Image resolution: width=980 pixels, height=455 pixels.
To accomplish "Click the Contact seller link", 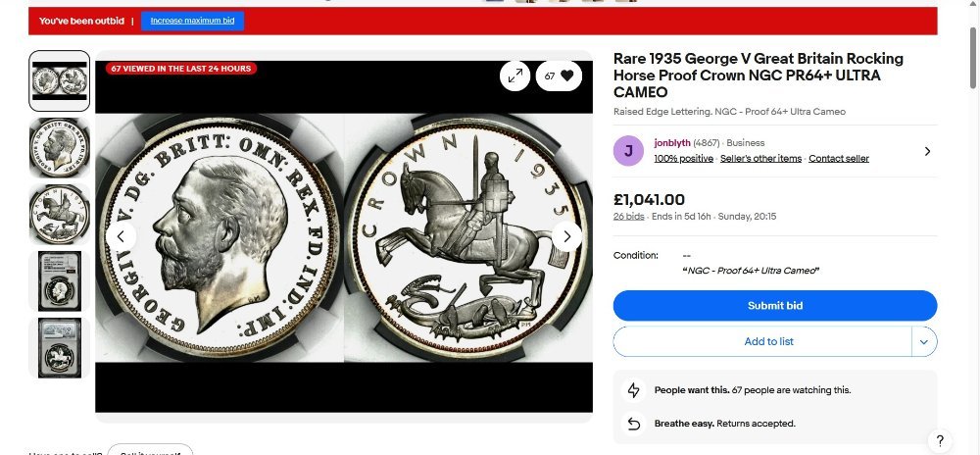I will 839,159.
